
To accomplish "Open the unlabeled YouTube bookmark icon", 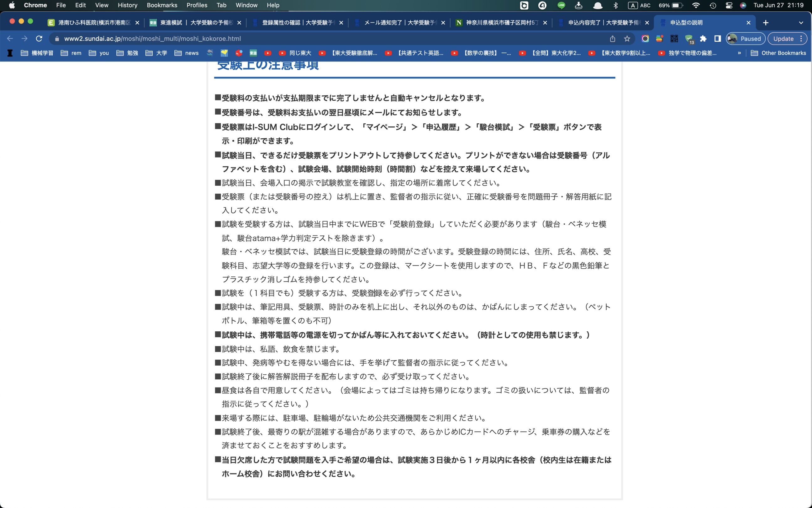I will tap(267, 53).
